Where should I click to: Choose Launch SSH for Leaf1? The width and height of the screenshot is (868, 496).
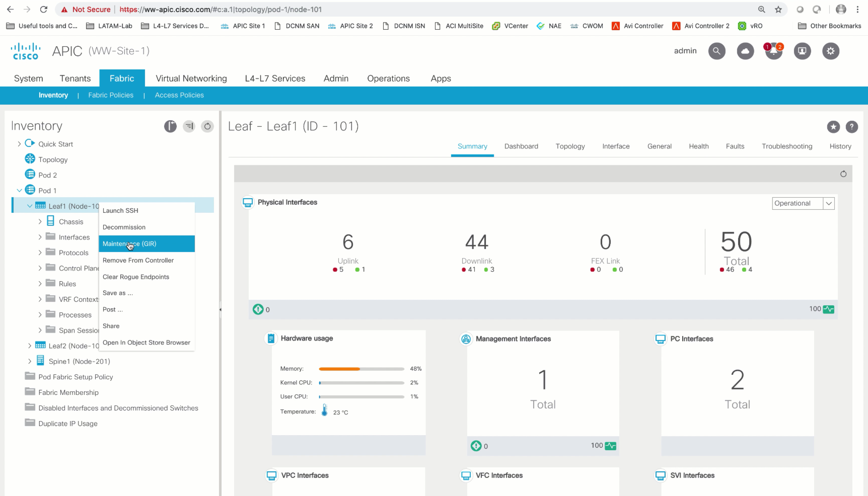tap(120, 210)
